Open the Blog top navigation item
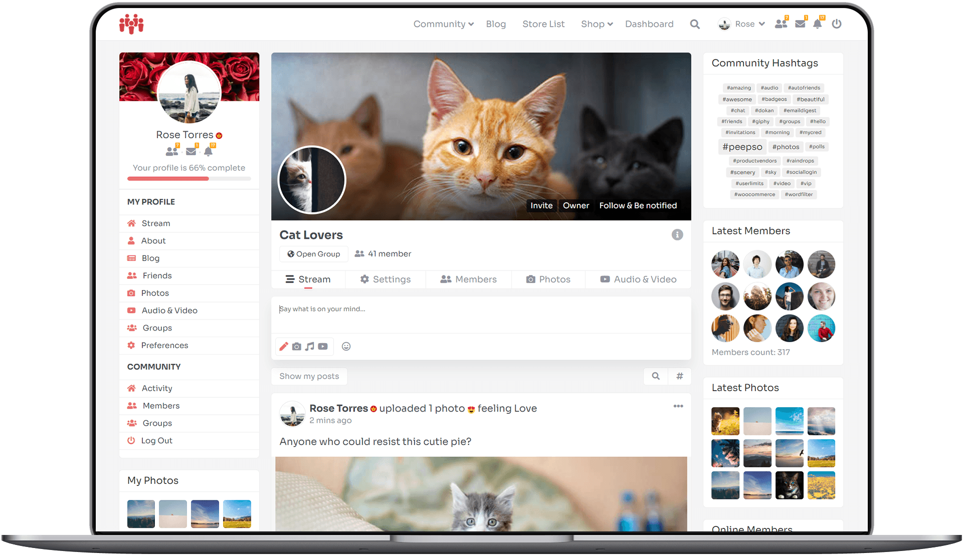 pos(496,24)
